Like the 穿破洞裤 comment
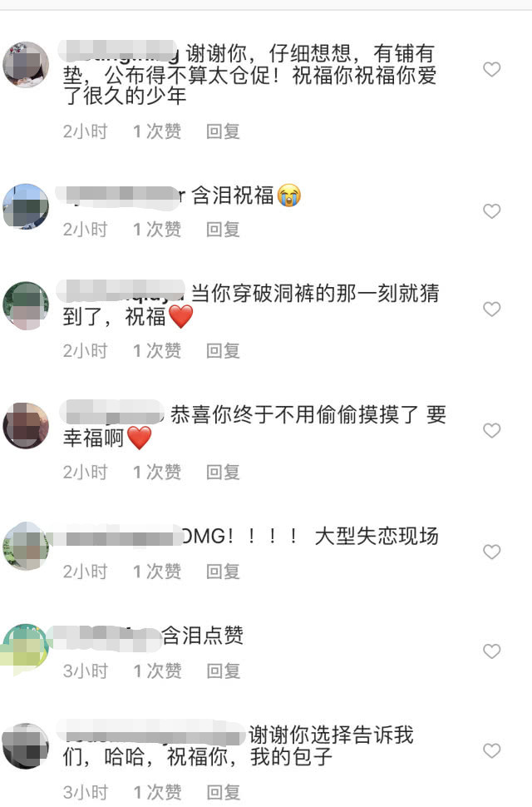 pos(492,309)
